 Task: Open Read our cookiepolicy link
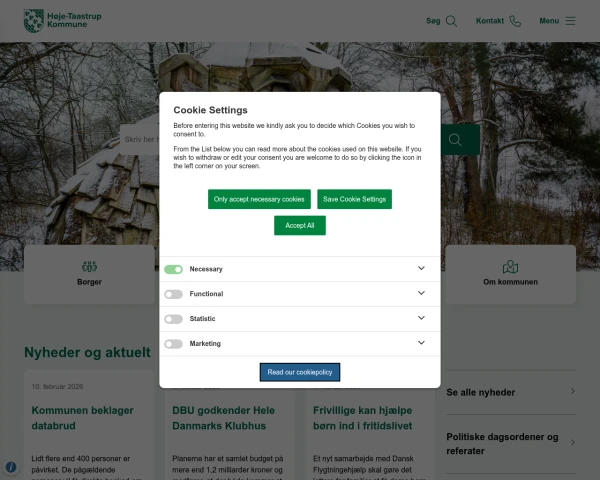pos(300,372)
